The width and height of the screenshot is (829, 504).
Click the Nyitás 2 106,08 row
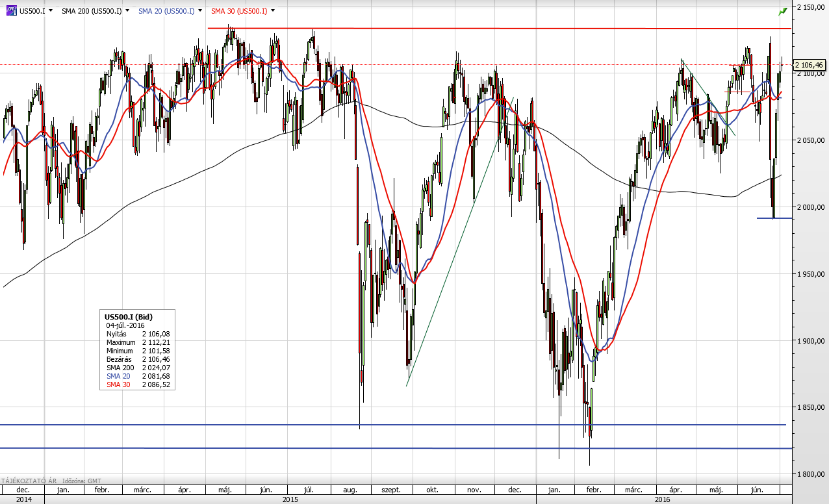coord(138,333)
